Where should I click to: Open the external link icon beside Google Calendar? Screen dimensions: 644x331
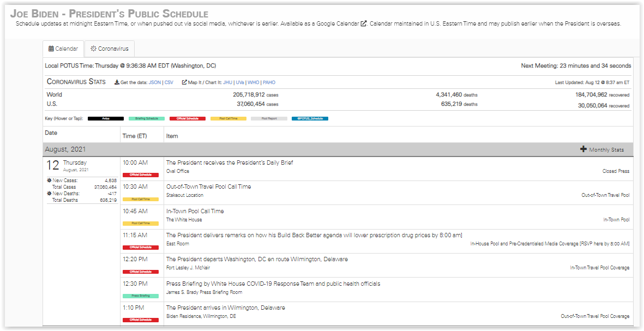tap(364, 23)
